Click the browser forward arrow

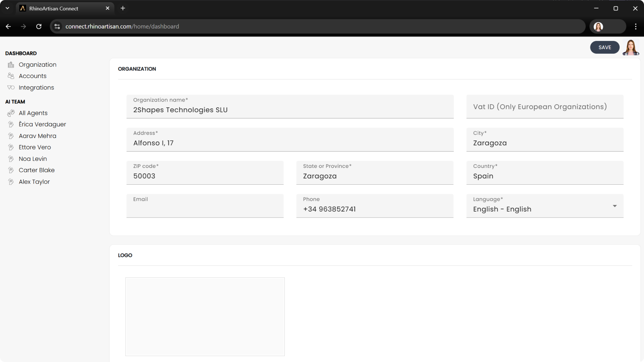23,26
